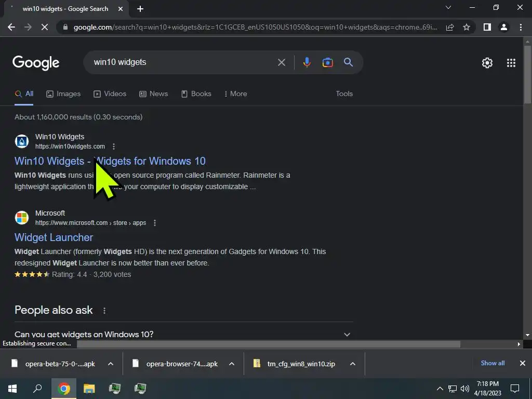Open Microsoft result favicon
This screenshot has height=399, width=532.
22,218
